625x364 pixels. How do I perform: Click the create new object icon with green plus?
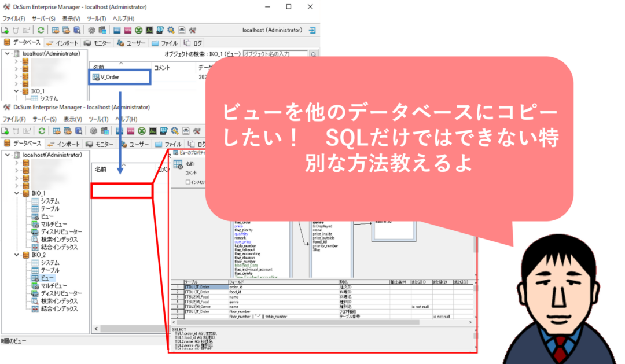click(x=5, y=29)
